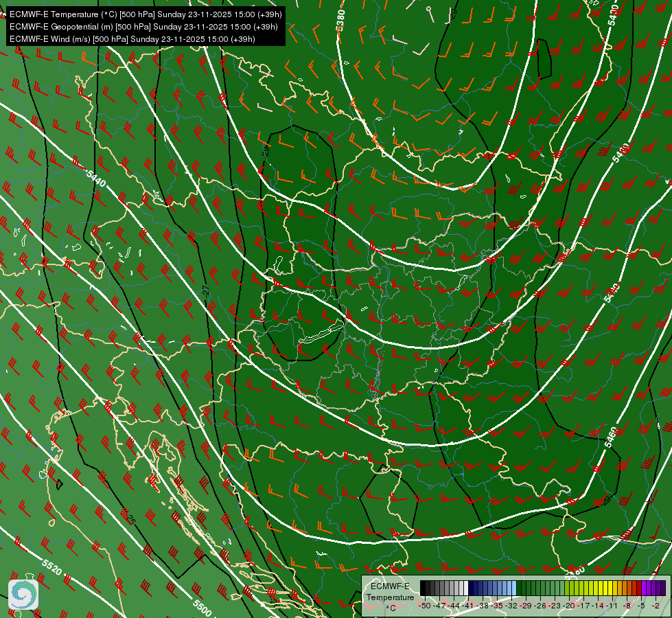Click the -23 legend tick label
This screenshot has width=672, height=618.
click(555, 606)
